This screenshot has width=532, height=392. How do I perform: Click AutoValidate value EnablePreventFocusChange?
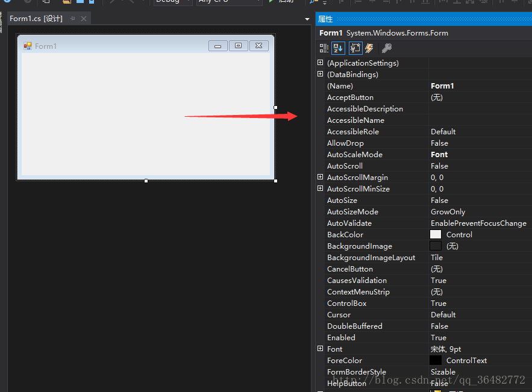tap(478, 223)
